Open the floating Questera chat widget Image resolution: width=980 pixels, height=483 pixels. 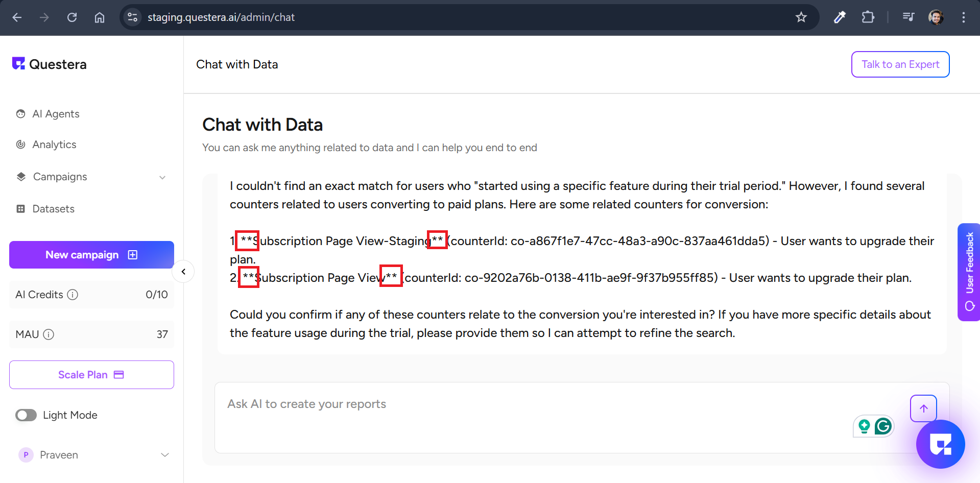pyautogui.click(x=940, y=444)
